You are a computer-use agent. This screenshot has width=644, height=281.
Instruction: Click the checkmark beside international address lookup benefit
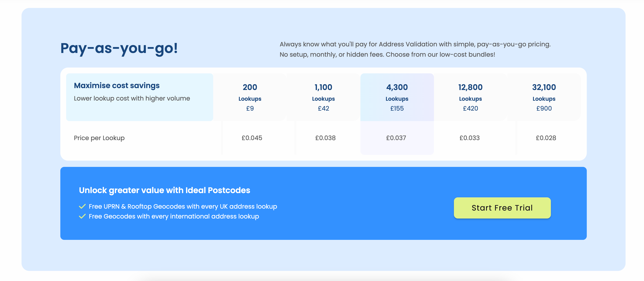tap(82, 217)
